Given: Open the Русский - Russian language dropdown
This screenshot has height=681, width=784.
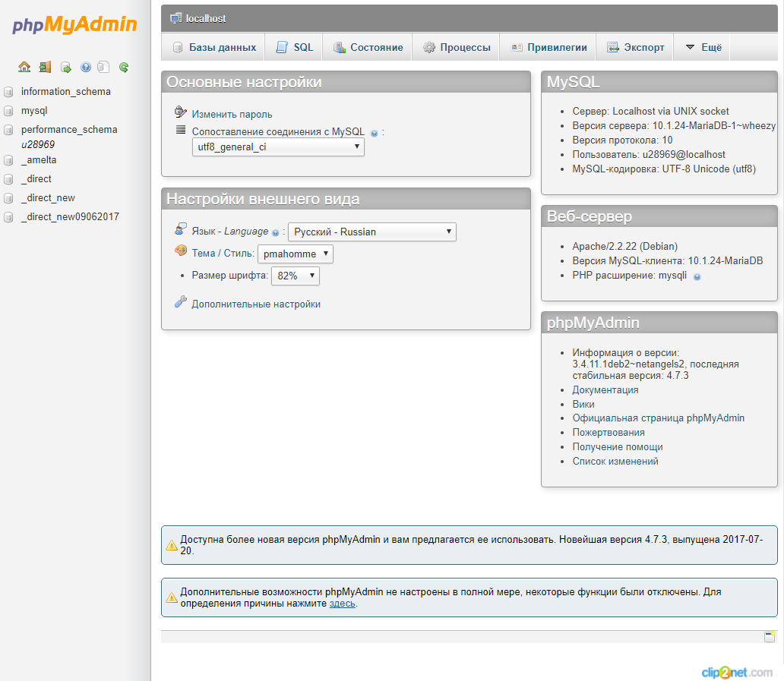Looking at the screenshot, I should (372, 232).
